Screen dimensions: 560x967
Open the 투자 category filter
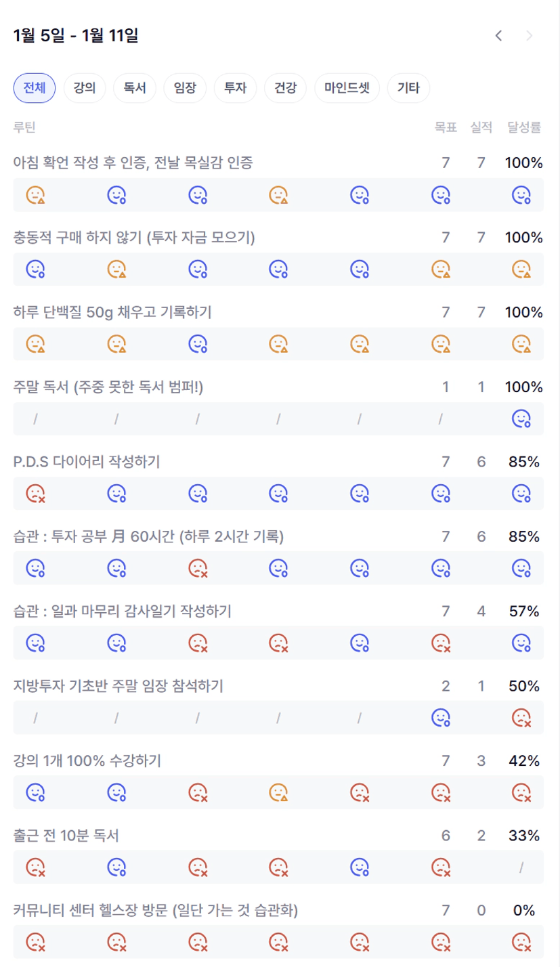pyautogui.click(x=235, y=88)
